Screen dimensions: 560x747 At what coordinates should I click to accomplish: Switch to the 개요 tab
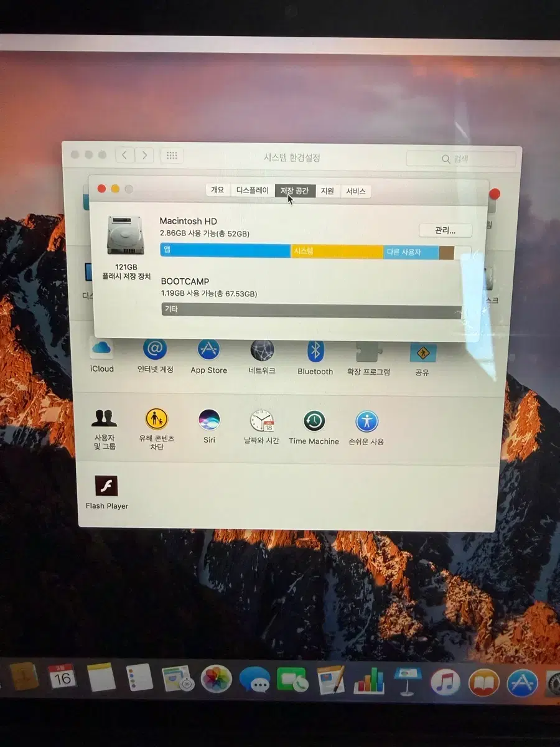click(217, 190)
